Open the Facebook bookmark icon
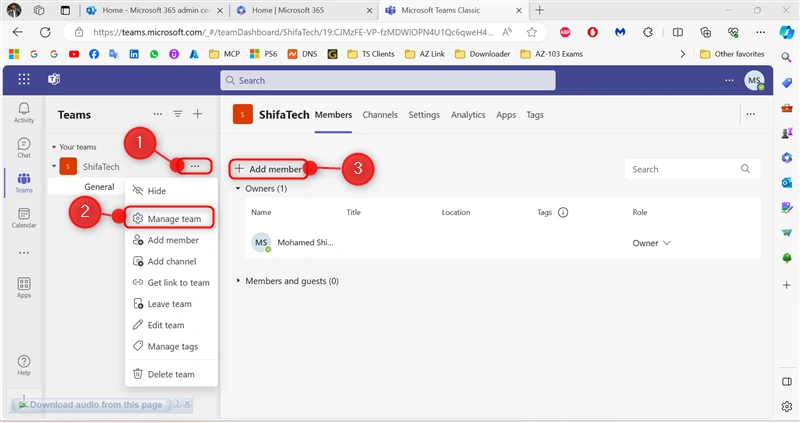 tap(94, 54)
